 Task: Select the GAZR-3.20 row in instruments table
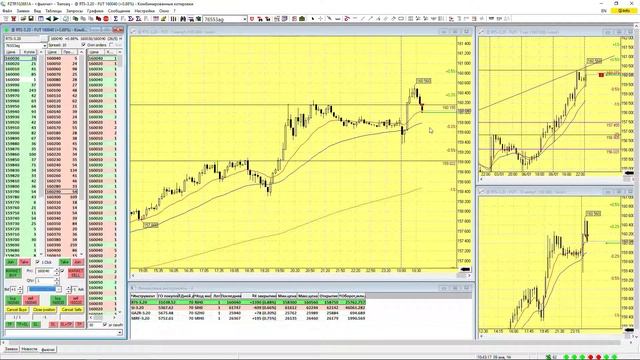[x=248, y=313]
